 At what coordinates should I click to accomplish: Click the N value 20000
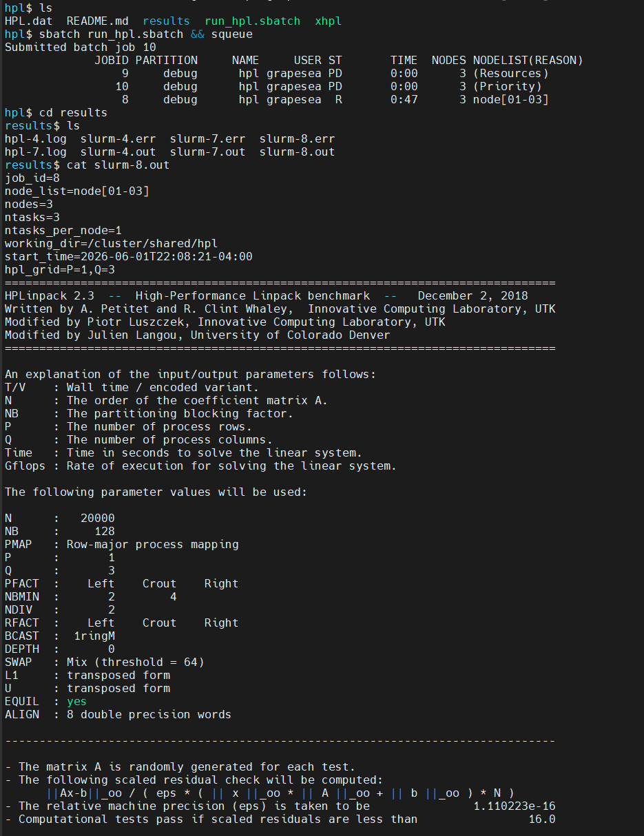pos(98,519)
